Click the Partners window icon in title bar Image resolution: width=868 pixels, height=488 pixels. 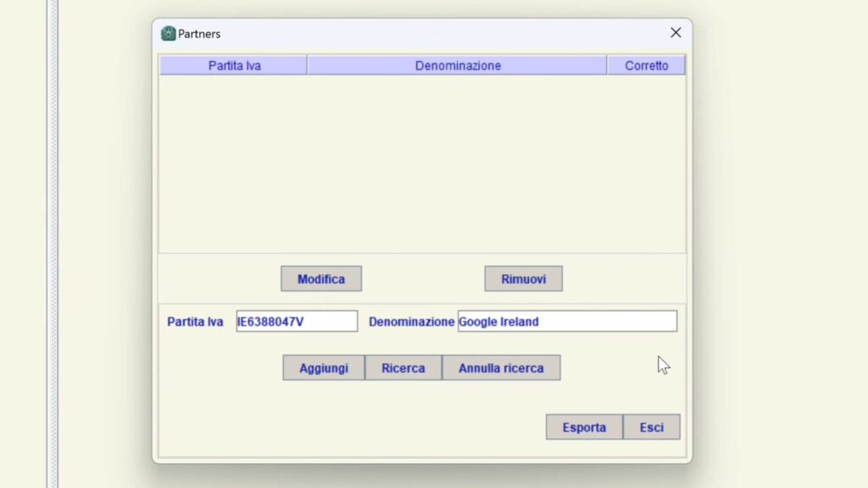168,34
